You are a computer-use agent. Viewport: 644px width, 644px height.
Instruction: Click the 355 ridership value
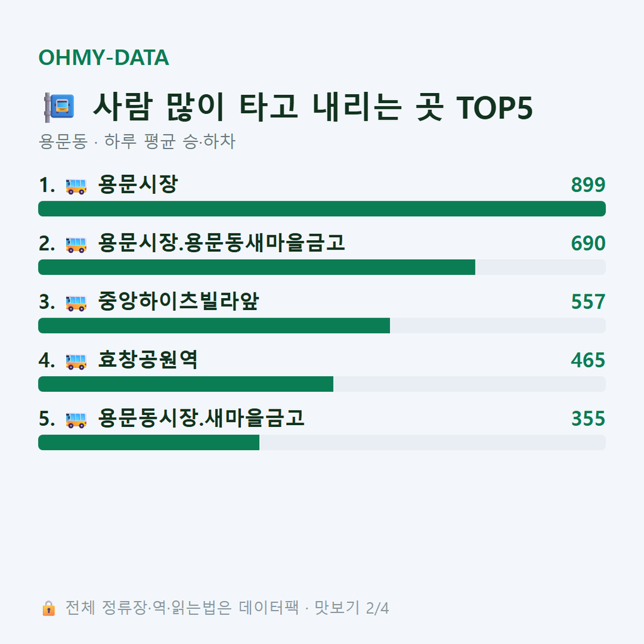[x=588, y=418]
